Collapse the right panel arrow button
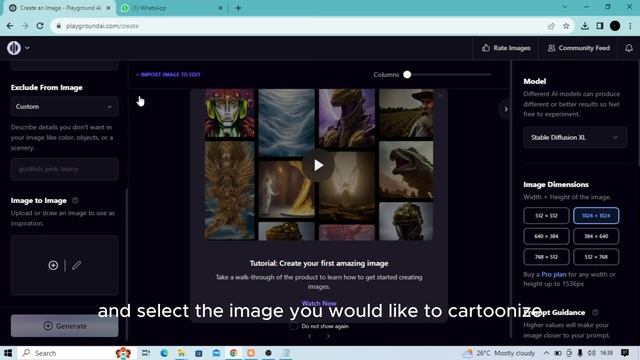This screenshot has width=640, height=360. [506, 109]
